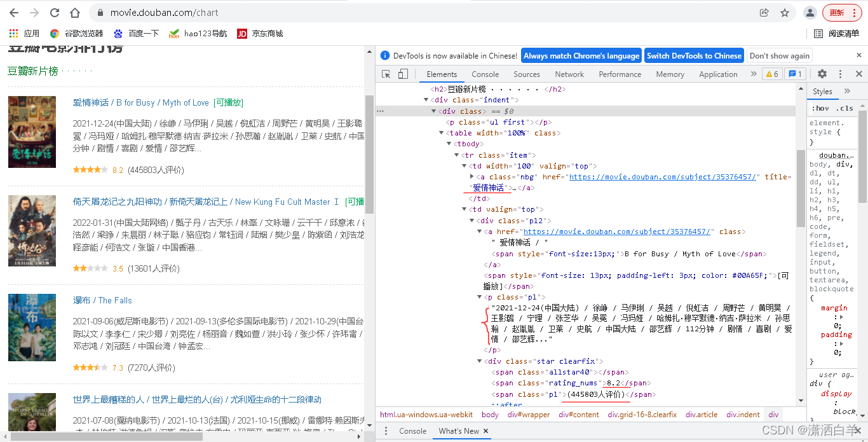Image resolution: width=868 pixels, height=442 pixels.
Task: Click Switch DevTools to Chinese
Action: 694,55
